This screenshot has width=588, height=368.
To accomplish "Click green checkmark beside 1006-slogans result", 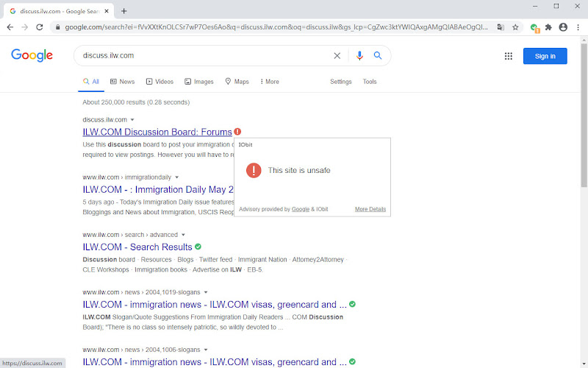I will pos(352,361).
